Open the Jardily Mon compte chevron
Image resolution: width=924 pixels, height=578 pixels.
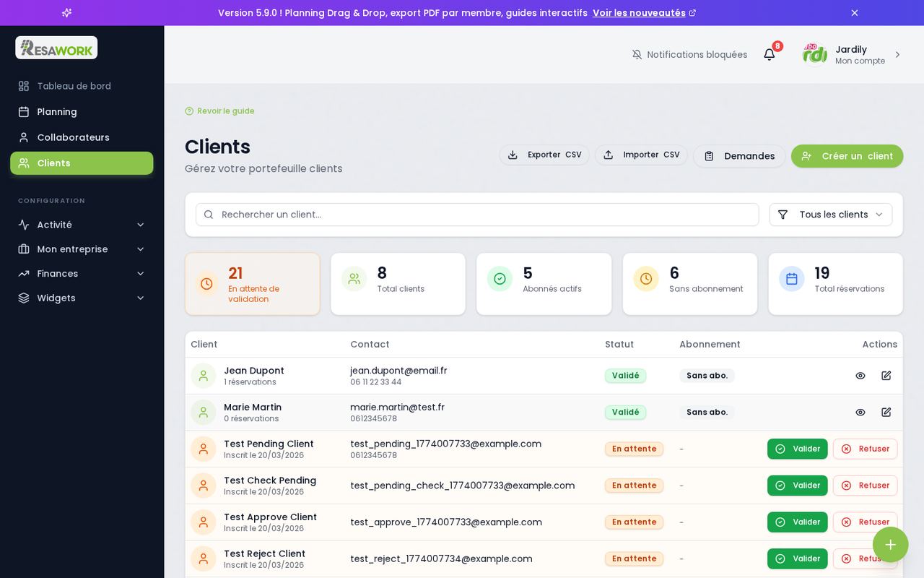tap(897, 55)
